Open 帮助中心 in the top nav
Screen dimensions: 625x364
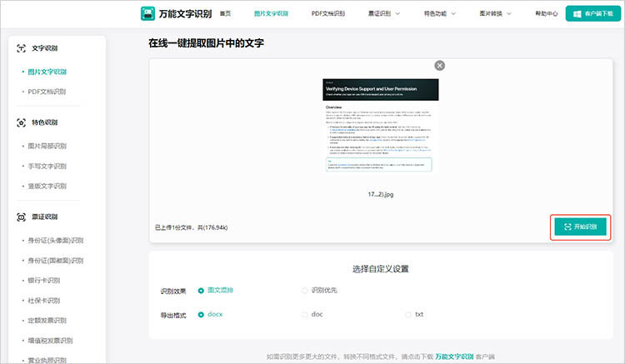pyautogui.click(x=547, y=13)
